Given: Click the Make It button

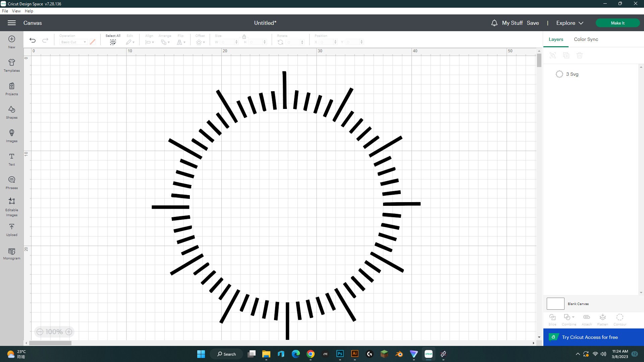Looking at the screenshot, I should coord(618,23).
